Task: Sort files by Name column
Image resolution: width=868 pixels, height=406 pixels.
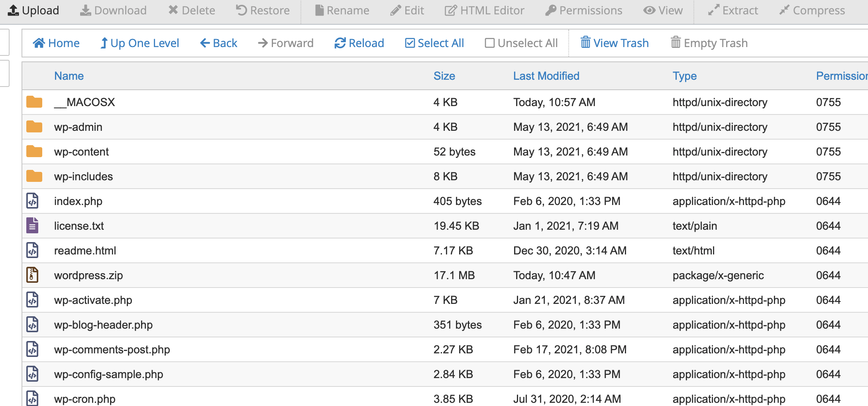Action: pyautogui.click(x=69, y=76)
